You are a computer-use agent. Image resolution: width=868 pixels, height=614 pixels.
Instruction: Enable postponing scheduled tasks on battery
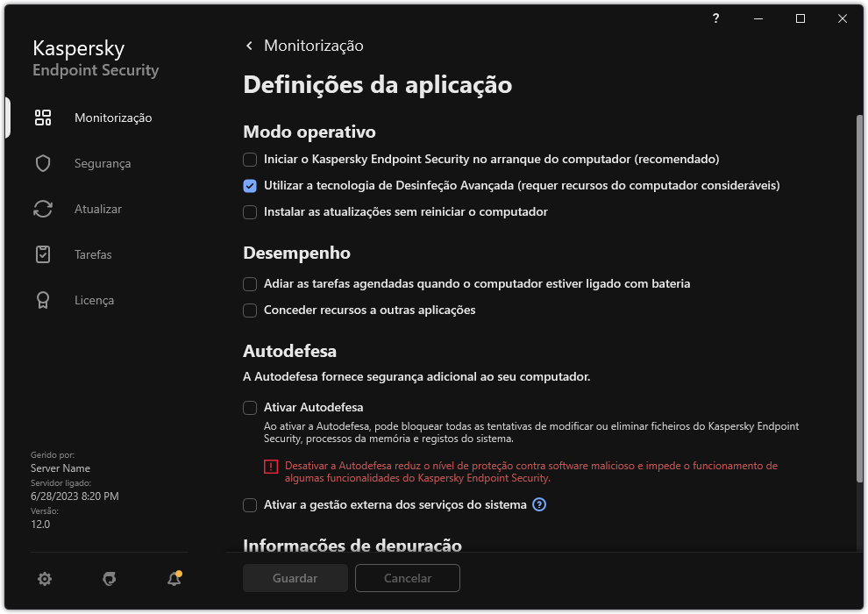[250, 284]
